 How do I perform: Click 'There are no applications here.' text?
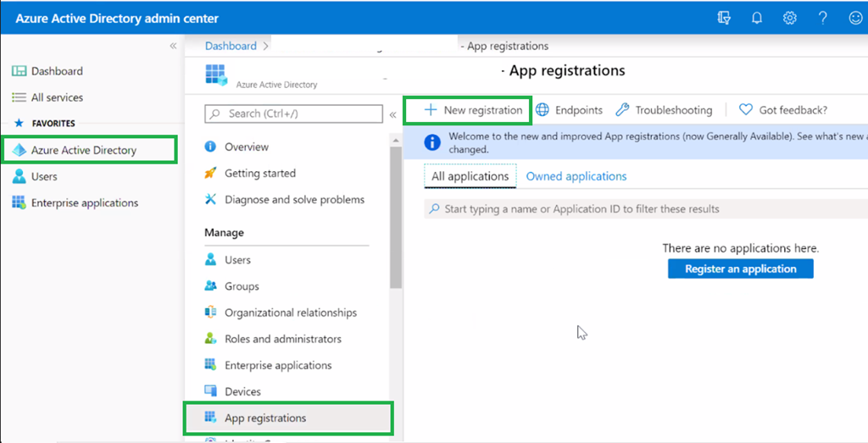[x=741, y=248]
